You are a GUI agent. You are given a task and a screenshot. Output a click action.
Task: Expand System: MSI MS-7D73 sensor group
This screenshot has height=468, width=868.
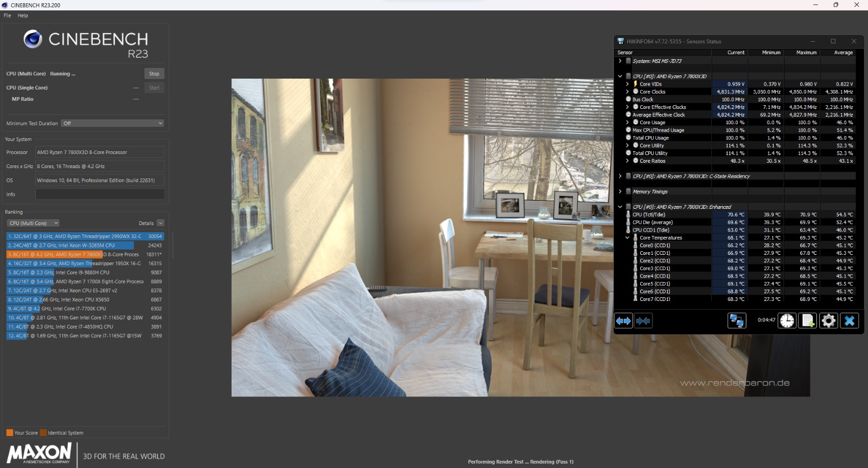(x=620, y=61)
